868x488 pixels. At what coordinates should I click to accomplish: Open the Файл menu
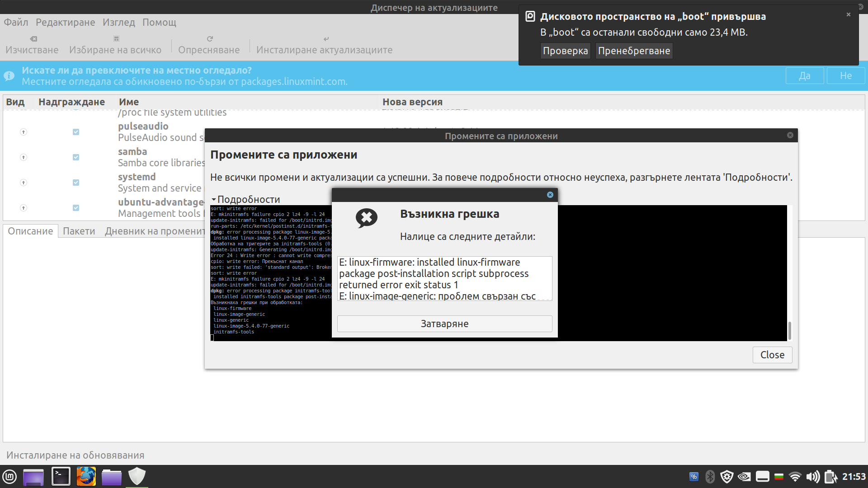(16, 22)
